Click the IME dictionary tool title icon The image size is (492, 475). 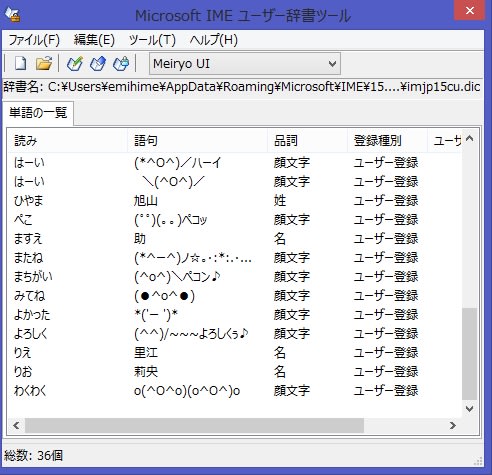point(13,15)
